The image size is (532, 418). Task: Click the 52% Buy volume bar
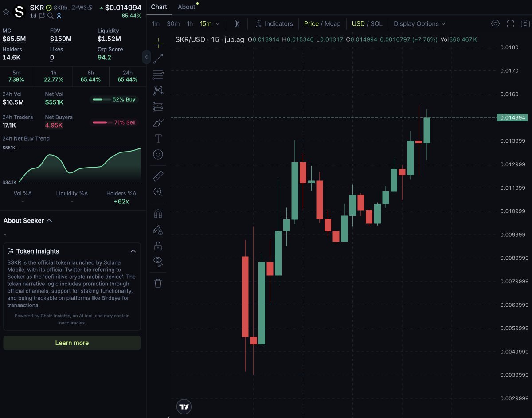point(114,100)
